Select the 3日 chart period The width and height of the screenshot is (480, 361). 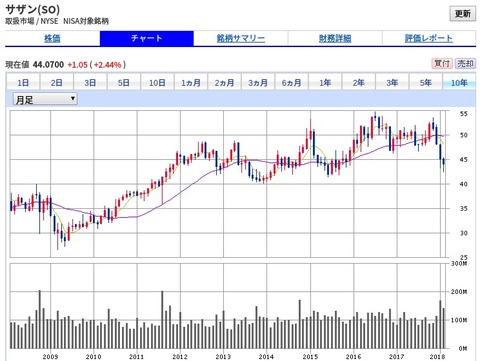click(x=90, y=82)
